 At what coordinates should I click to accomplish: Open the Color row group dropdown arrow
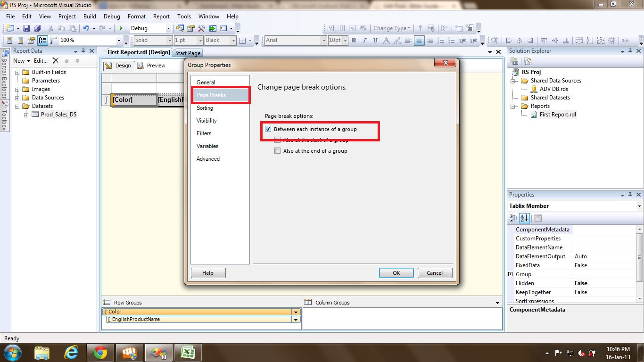(296, 312)
